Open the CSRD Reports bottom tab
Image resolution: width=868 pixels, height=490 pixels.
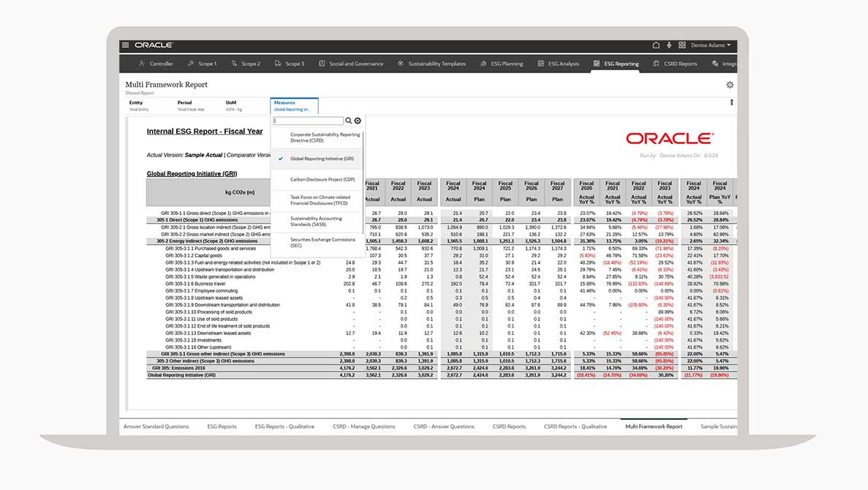point(509,426)
